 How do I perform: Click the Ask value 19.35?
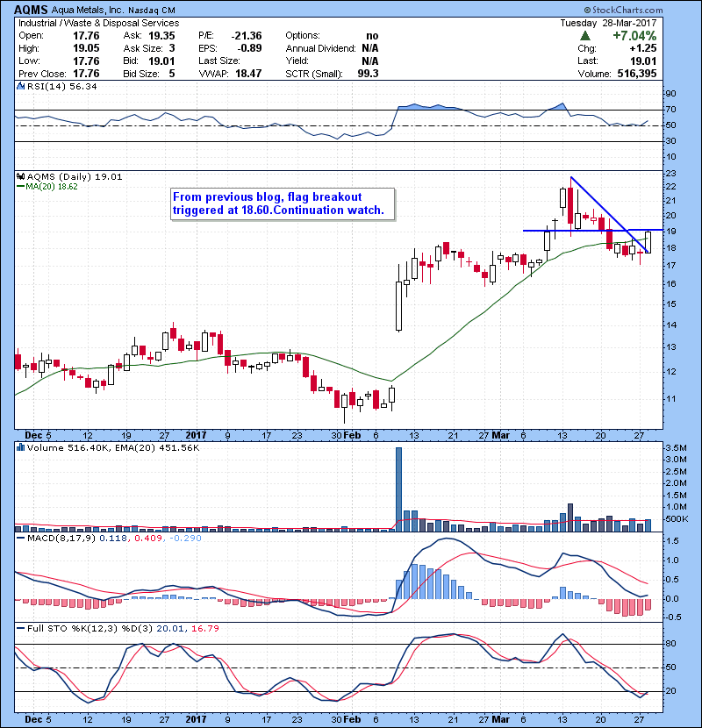[161, 36]
